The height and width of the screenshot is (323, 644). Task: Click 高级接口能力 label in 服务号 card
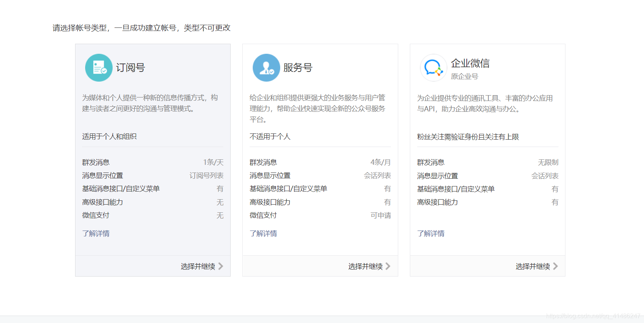(x=270, y=202)
